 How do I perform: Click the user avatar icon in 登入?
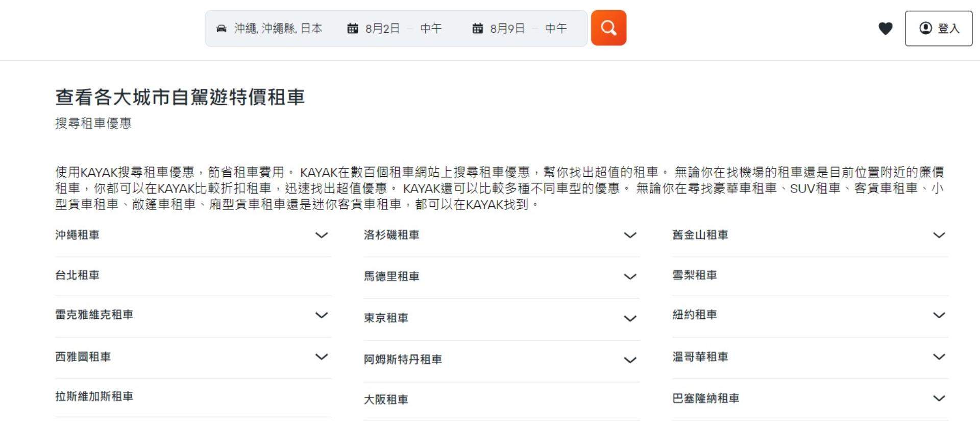coord(926,28)
